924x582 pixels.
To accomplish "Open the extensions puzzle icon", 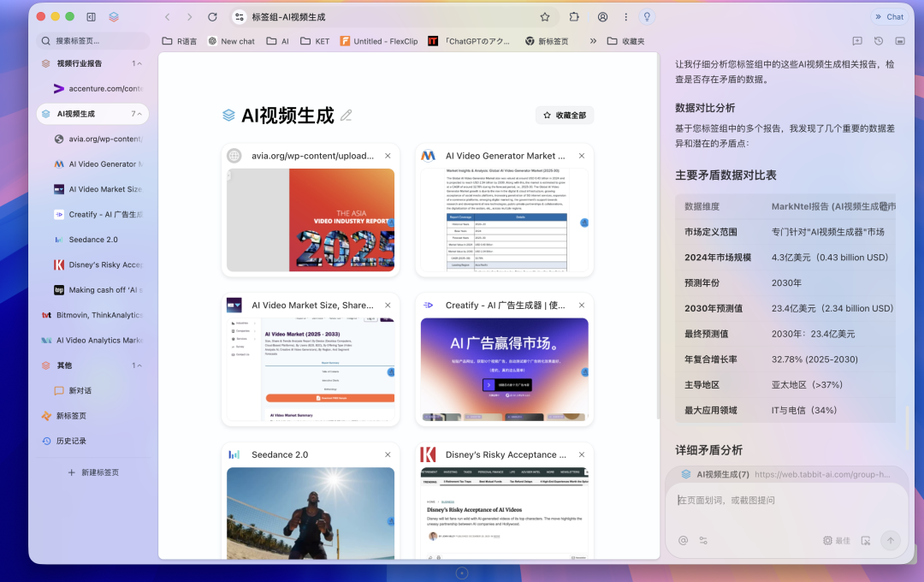I will click(x=574, y=17).
